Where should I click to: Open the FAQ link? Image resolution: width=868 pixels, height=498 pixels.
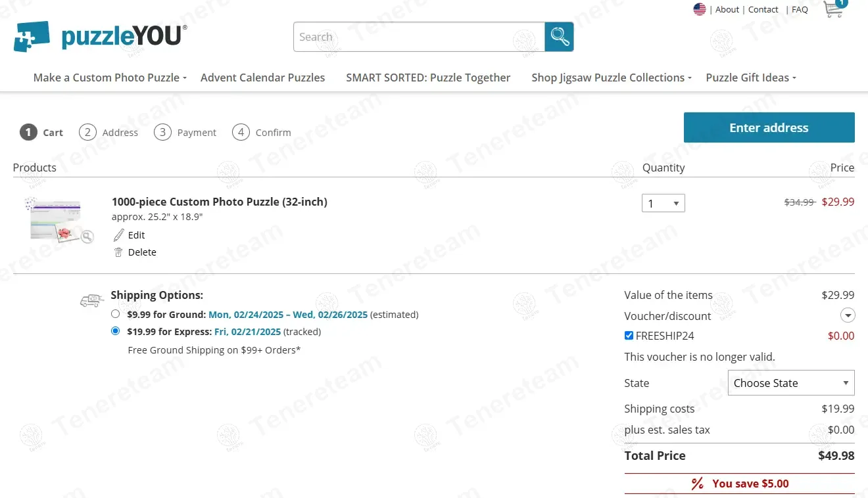pos(800,9)
